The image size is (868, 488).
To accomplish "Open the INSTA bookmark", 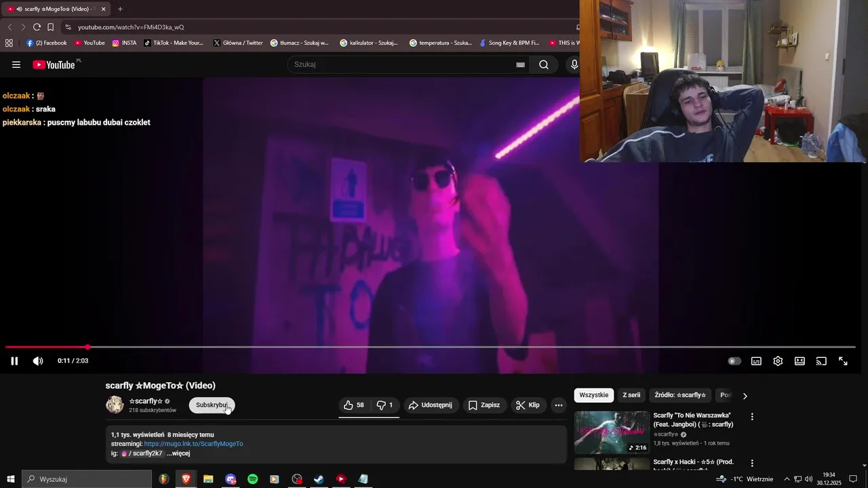I will tap(124, 43).
